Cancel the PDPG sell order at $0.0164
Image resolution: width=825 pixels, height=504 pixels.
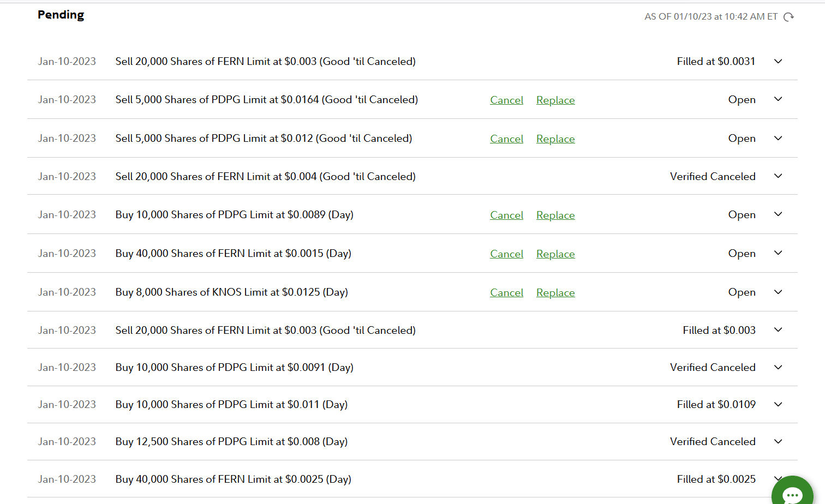coord(506,100)
